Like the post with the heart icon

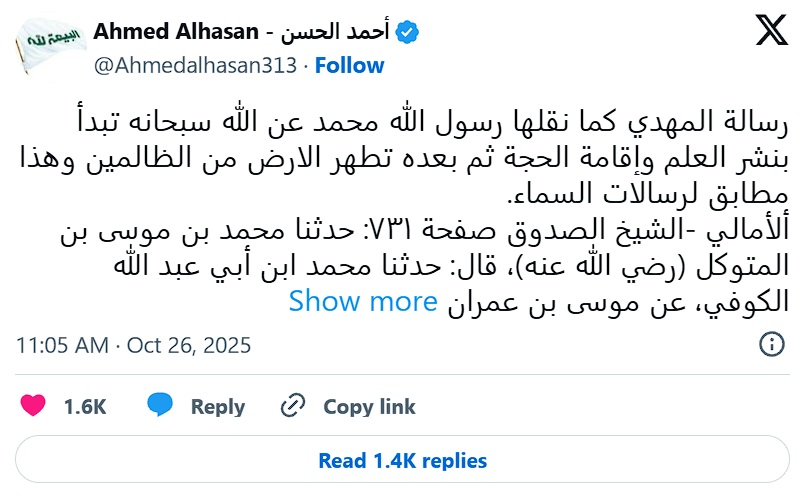click(x=34, y=406)
